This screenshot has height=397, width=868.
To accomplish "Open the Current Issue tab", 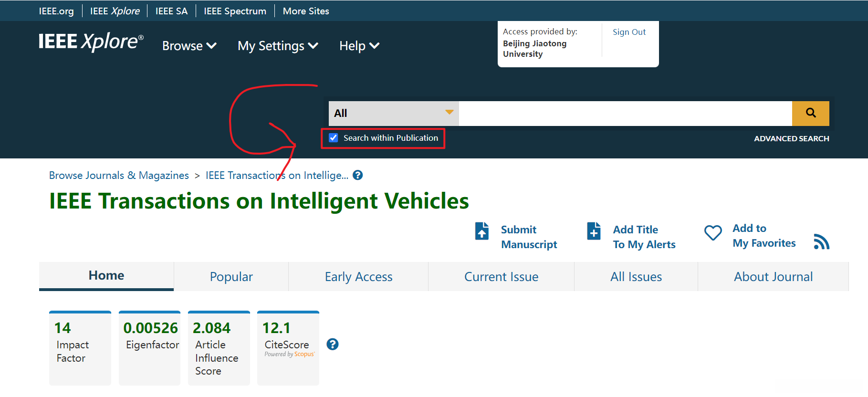I will [x=501, y=277].
